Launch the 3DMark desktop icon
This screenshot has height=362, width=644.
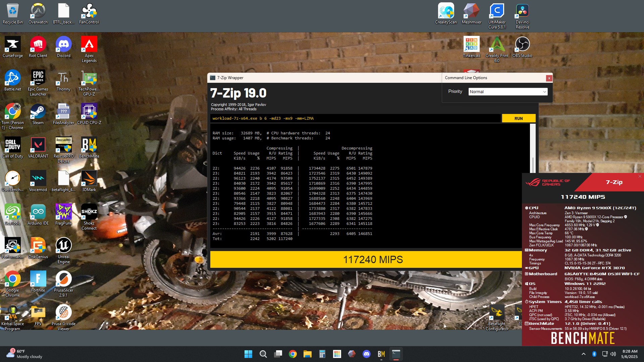pyautogui.click(x=89, y=181)
